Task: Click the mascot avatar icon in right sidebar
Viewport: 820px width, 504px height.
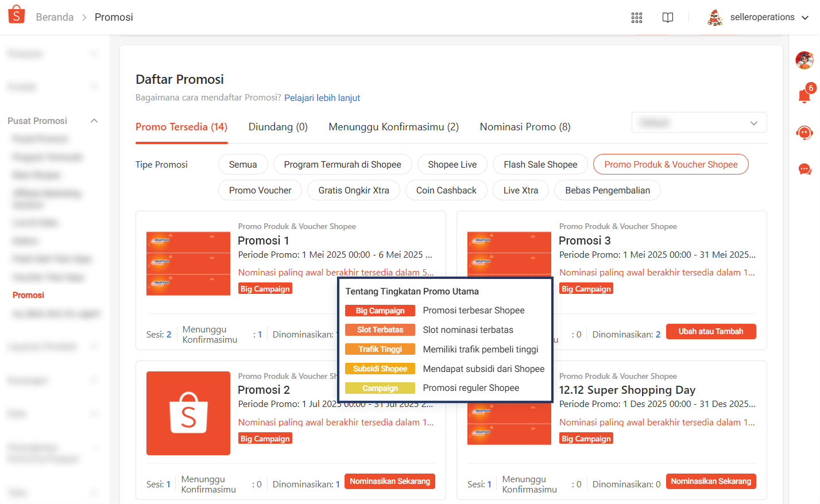Action: [x=804, y=60]
